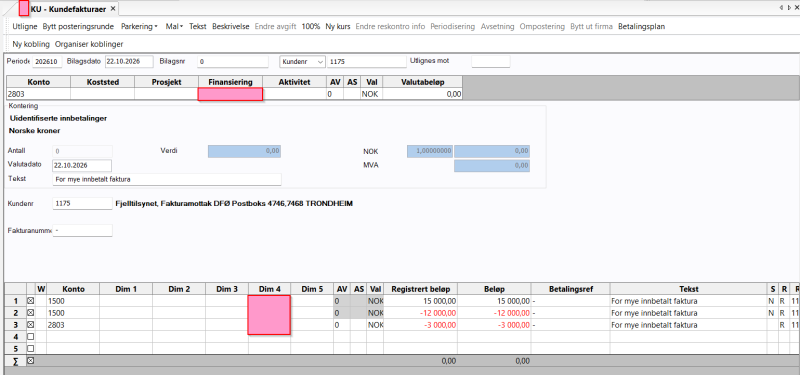
Task: Close the KU - Kundefakturaer tab
Action: (x=113, y=9)
